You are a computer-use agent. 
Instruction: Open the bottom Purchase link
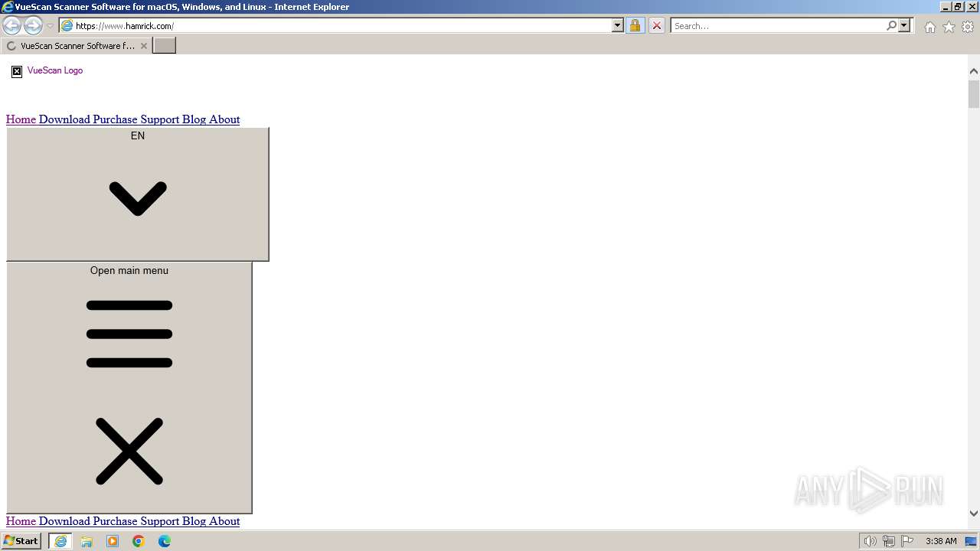click(x=115, y=521)
